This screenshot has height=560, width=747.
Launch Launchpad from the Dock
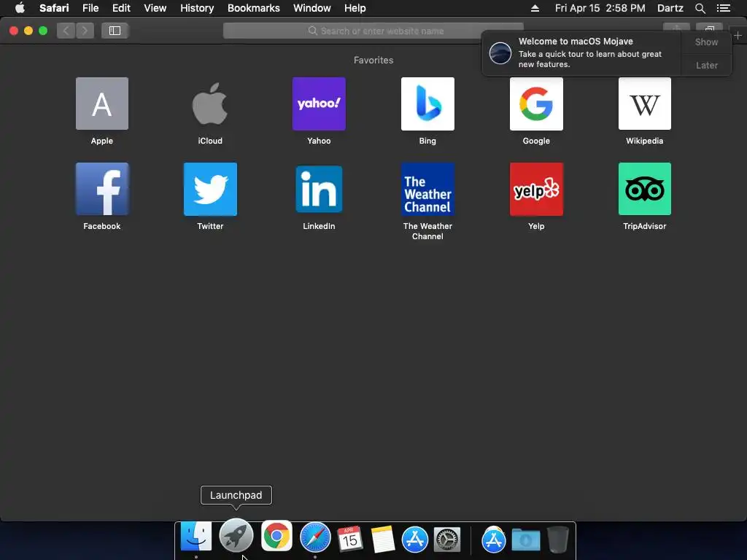click(x=236, y=535)
